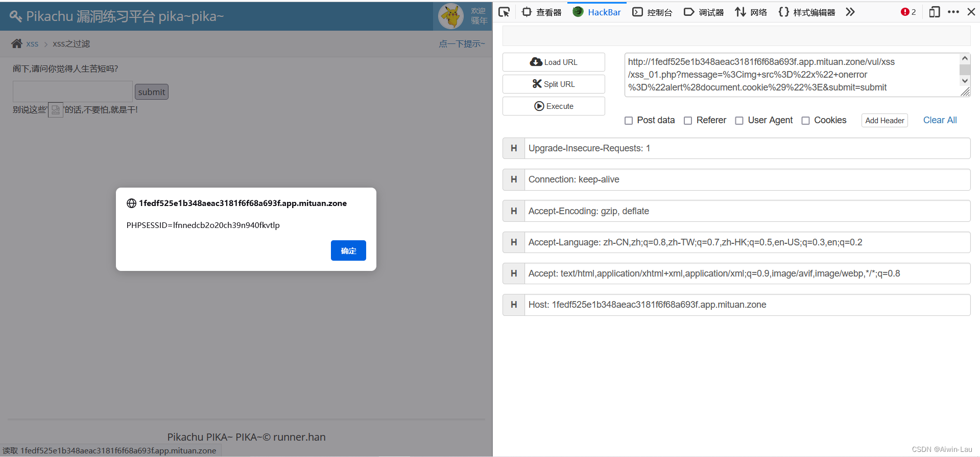Viewport: 980px width, 457px height.
Task: Click the Accept-Language header field
Action: [747, 242]
